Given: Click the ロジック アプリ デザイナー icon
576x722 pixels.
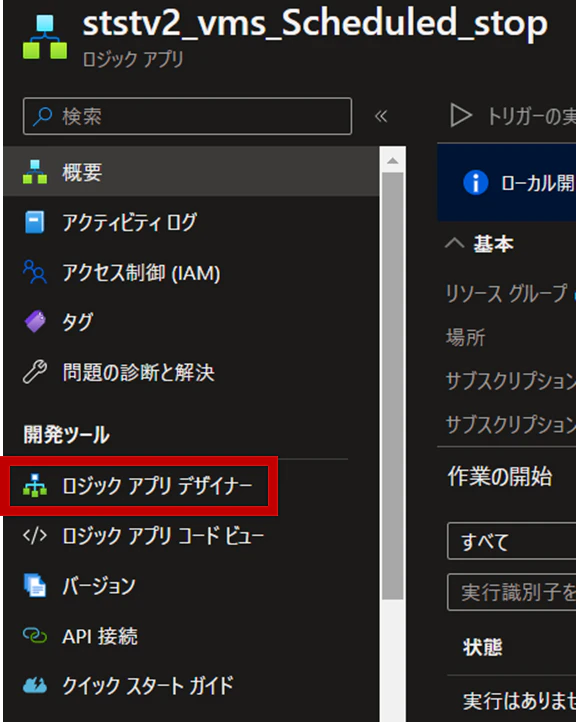Looking at the screenshot, I should point(35,485).
